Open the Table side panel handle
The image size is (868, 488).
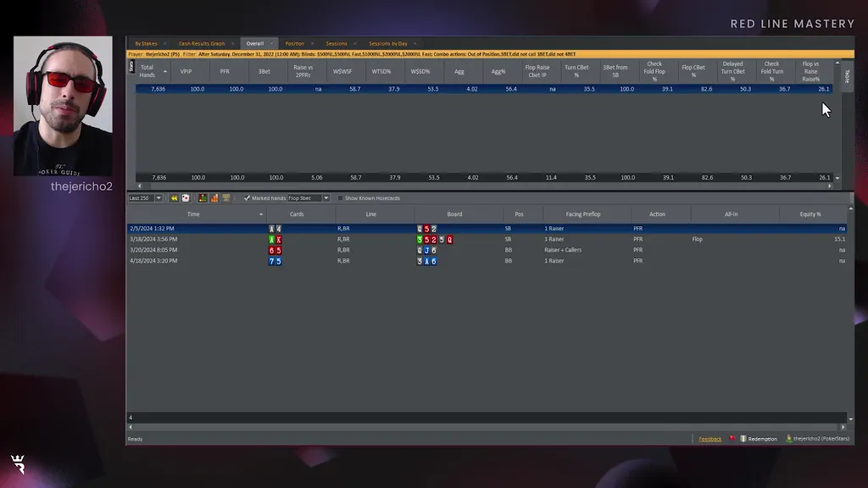pos(847,76)
